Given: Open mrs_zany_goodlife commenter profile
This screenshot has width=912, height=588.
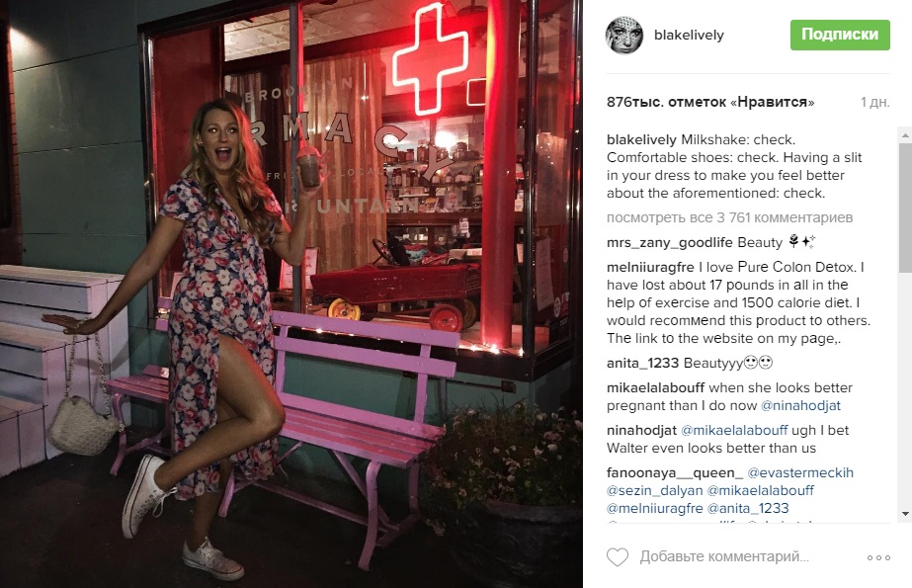Looking at the screenshot, I should tap(670, 242).
